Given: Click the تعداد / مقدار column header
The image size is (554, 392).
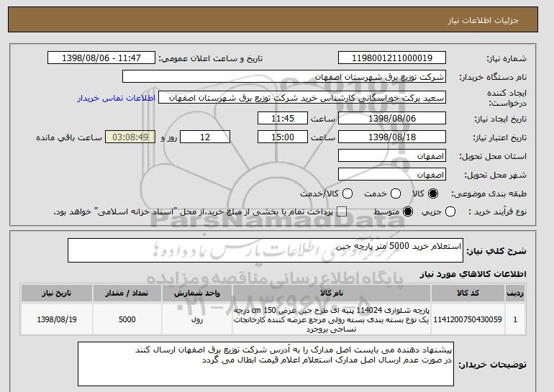Looking at the screenshot, I should tap(127, 293).
